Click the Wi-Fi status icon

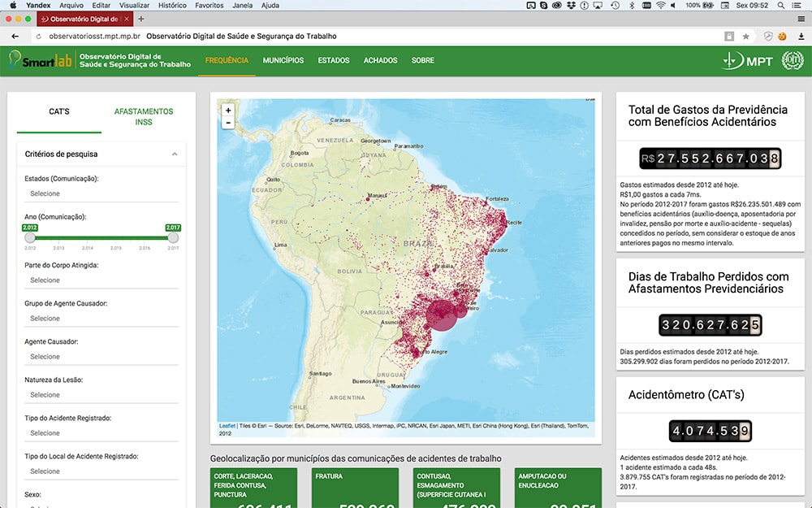point(661,5)
